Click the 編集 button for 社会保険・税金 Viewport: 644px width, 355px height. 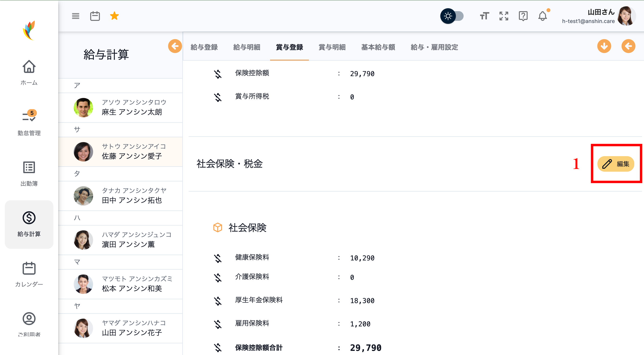[615, 164]
